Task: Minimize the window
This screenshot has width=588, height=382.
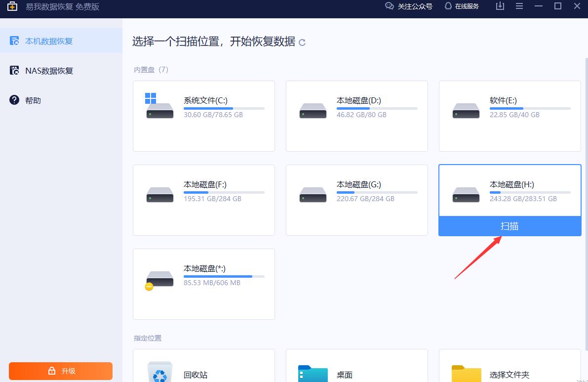Action: [x=539, y=6]
